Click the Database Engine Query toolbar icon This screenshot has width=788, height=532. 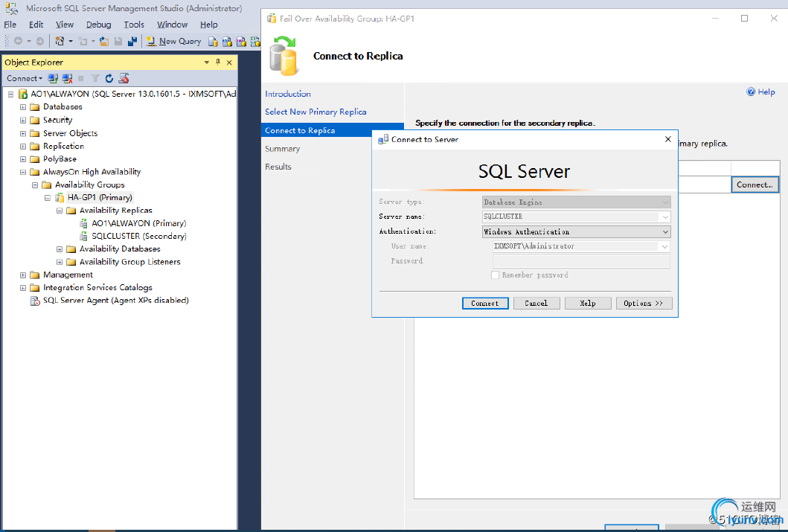[x=214, y=42]
